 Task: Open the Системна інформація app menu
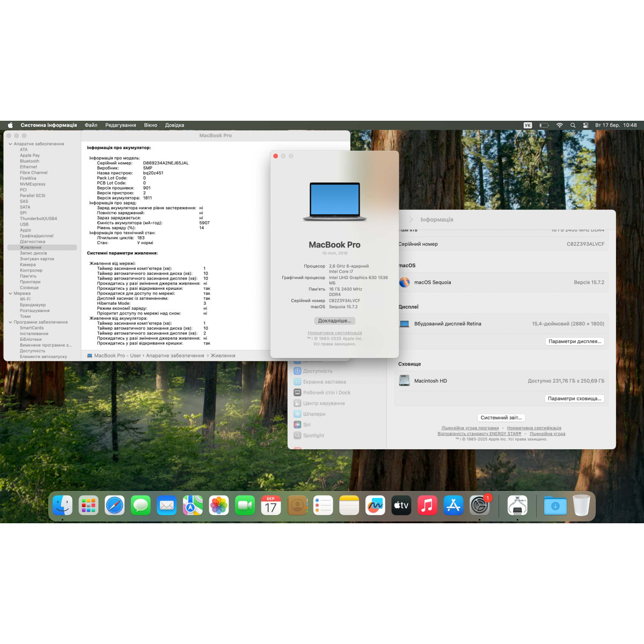(x=49, y=125)
